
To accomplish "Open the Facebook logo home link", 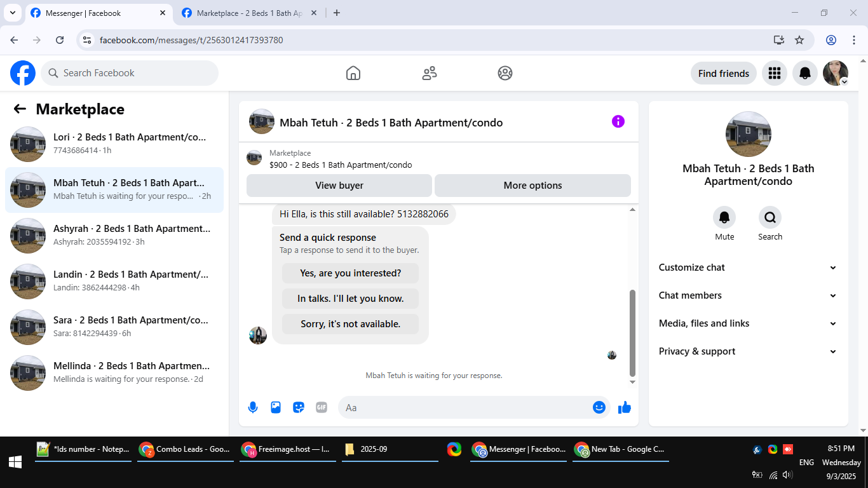I will click(x=23, y=73).
